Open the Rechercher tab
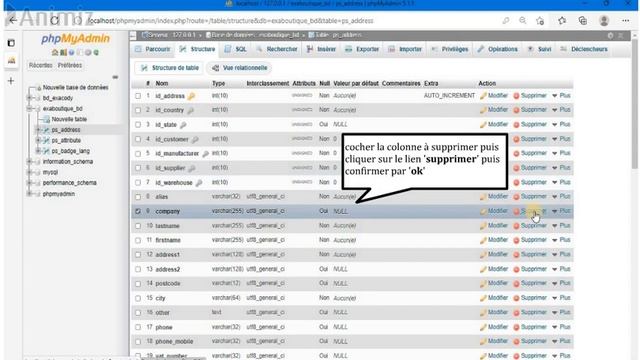Screen dimensions: 640x360 pyautogui.click(x=277, y=49)
